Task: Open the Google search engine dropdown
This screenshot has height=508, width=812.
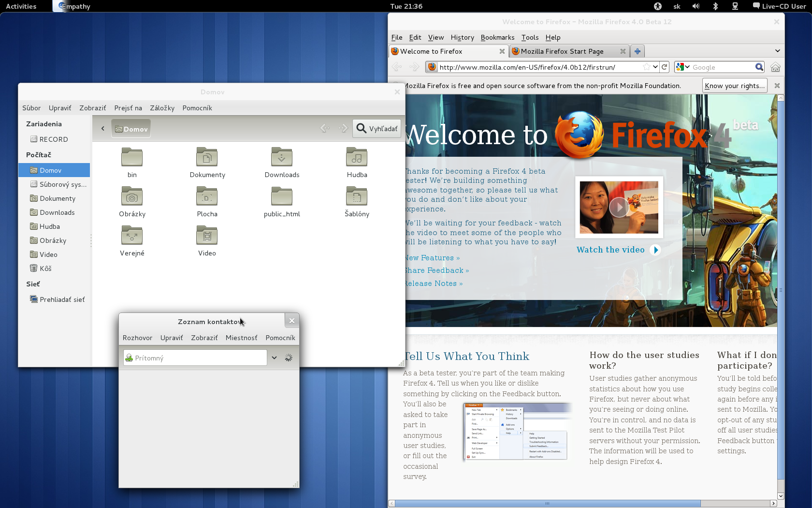Action: (x=683, y=67)
